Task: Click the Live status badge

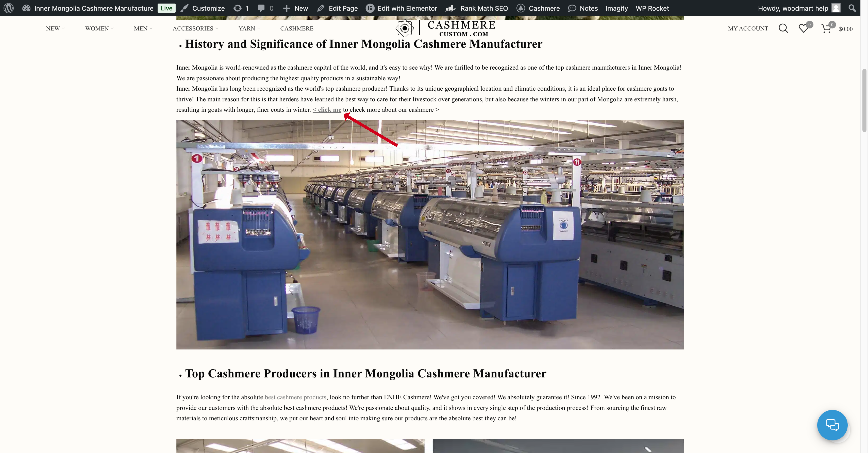Action: pos(166,8)
